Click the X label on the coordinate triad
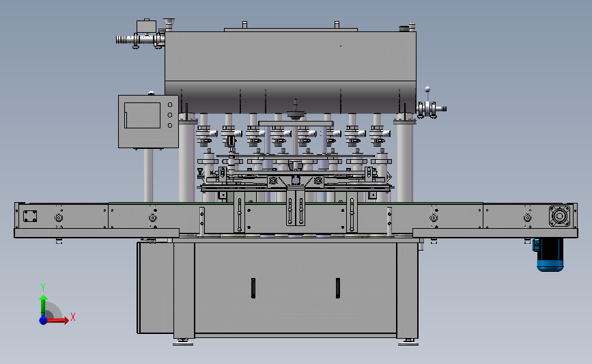The width and height of the screenshot is (592, 364). point(73,317)
